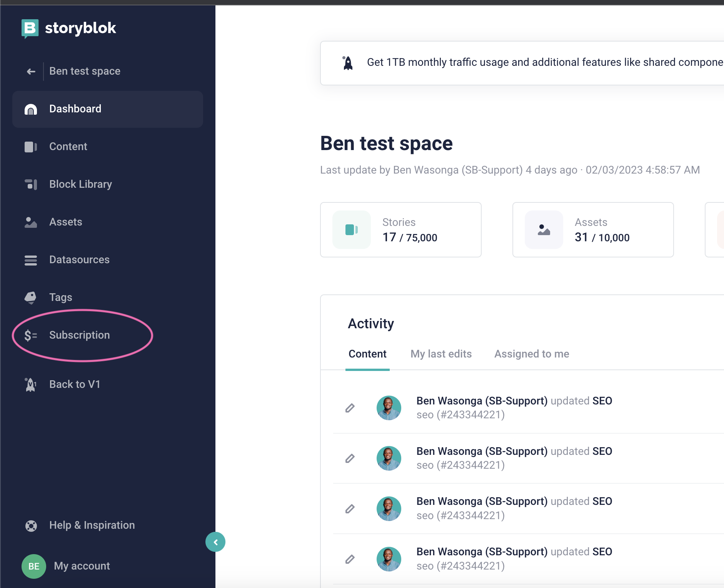Image resolution: width=724 pixels, height=588 pixels.
Task: Click Ben Wasonga's avatar in the third activity row
Action: [x=389, y=509]
